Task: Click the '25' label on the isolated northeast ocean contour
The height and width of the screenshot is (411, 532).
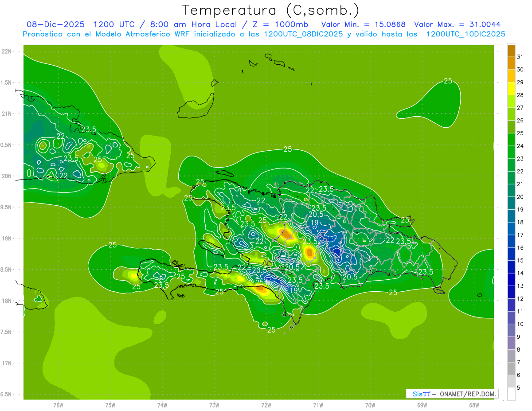Action: tap(448, 81)
